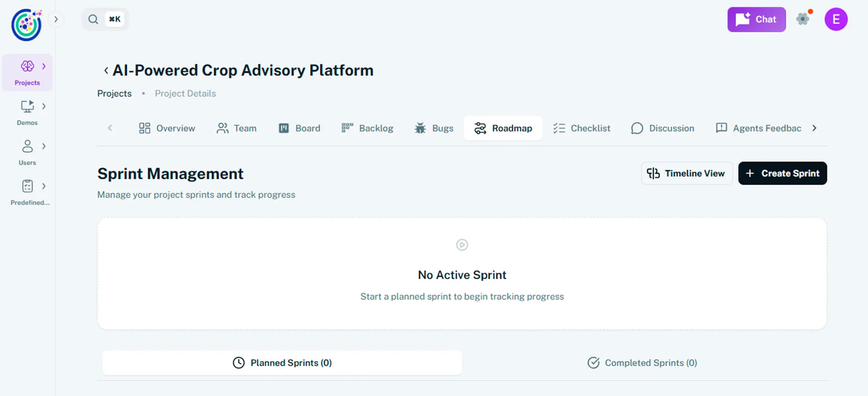Expand the Users submenu arrow
The height and width of the screenshot is (396, 868).
pyautogui.click(x=44, y=146)
